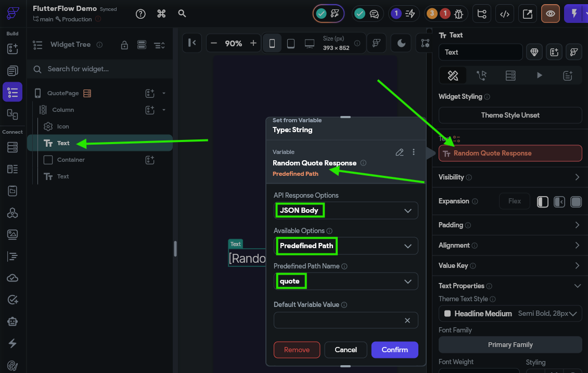Click the Remove button

[x=297, y=350]
